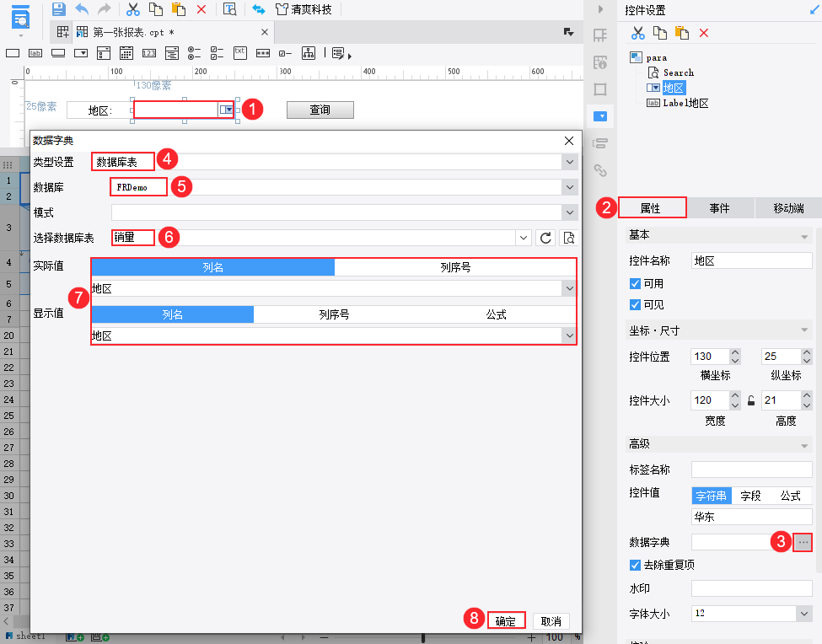Open the 选择数据库表 dropdown
Image resolution: width=822 pixels, height=644 pixels.
point(524,238)
